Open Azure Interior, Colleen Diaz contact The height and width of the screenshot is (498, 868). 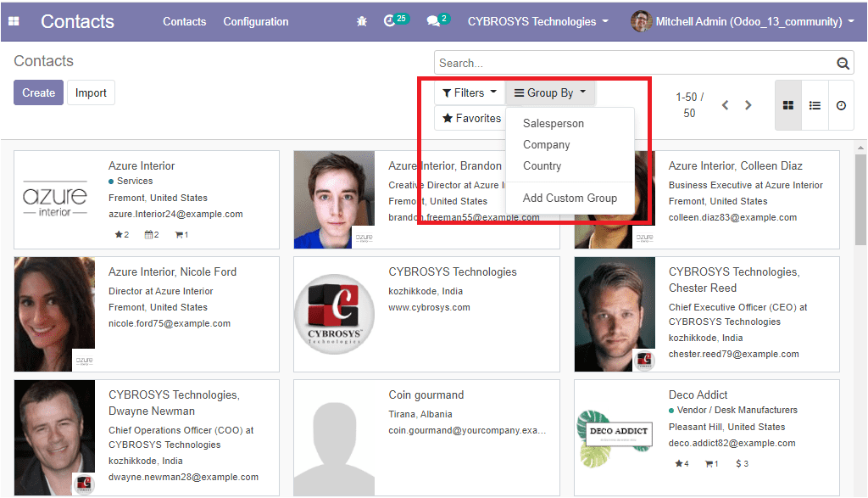(x=735, y=165)
